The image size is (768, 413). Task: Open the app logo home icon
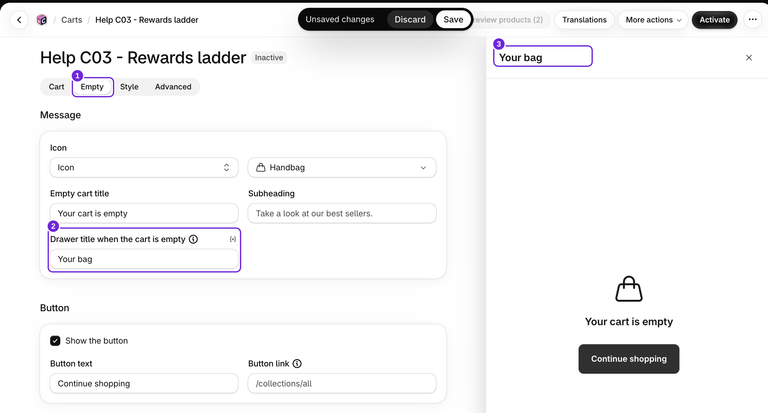tap(42, 20)
